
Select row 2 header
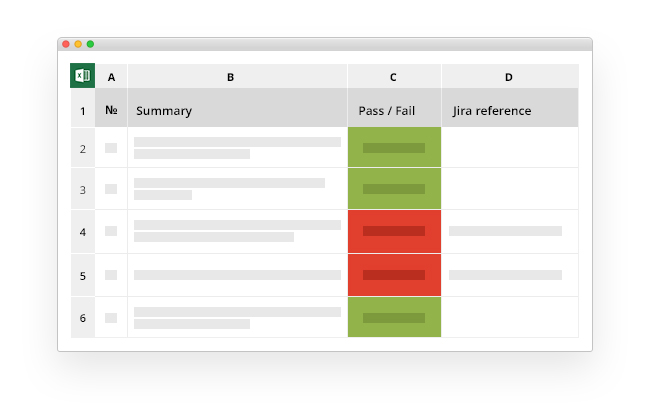point(82,148)
